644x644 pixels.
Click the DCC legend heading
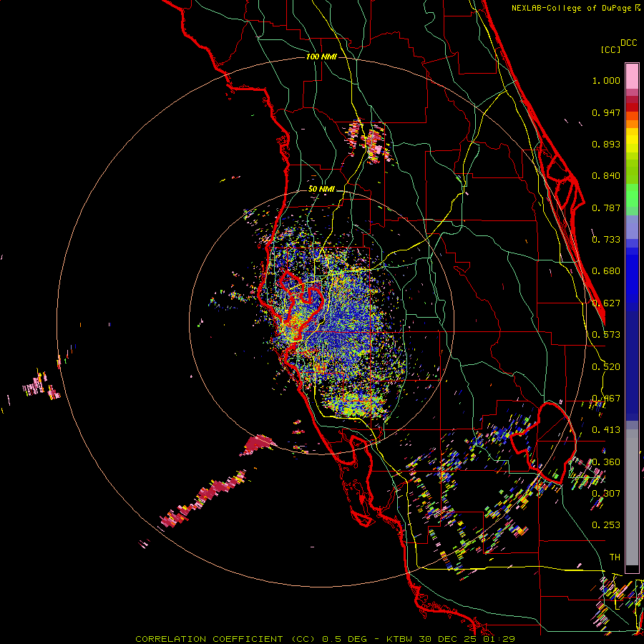point(628,43)
